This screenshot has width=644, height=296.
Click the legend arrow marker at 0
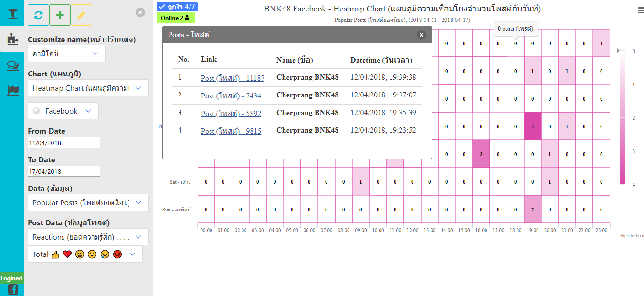618,50
